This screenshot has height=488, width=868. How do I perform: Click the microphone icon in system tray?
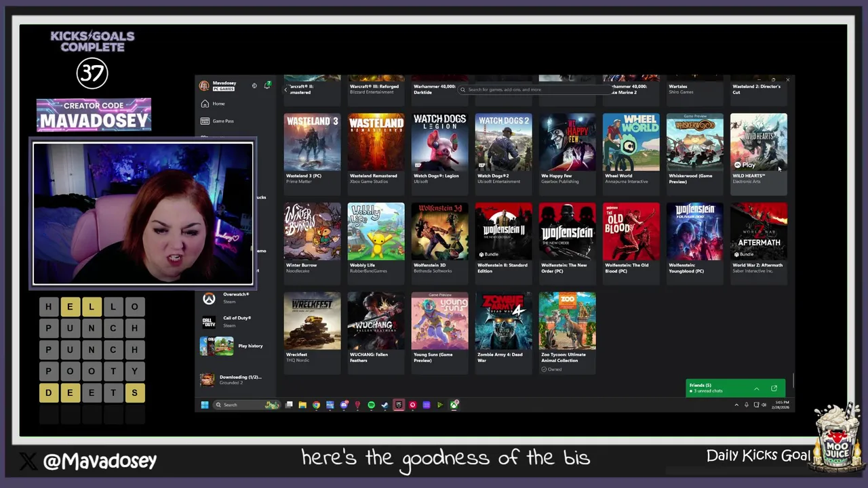[x=747, y=405]
